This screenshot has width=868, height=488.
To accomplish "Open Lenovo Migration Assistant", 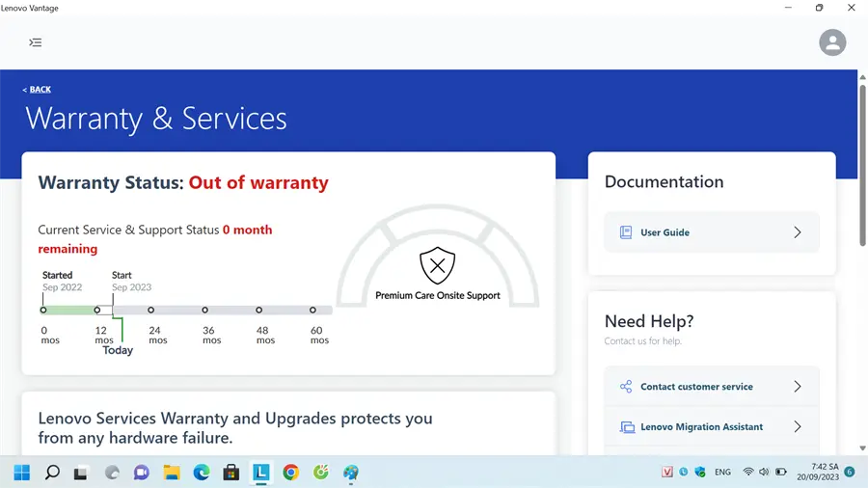I will pyautogui.click(x=712, y=426).
